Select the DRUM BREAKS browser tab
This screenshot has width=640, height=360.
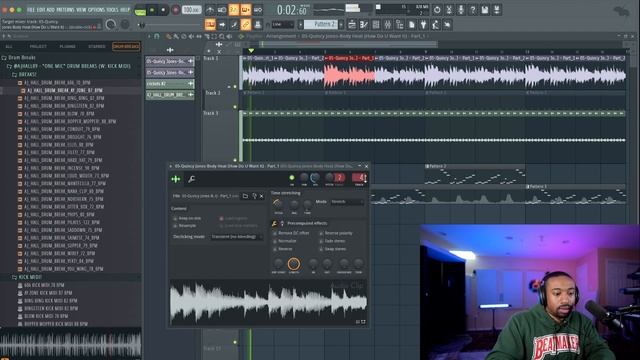click(126, 47)
